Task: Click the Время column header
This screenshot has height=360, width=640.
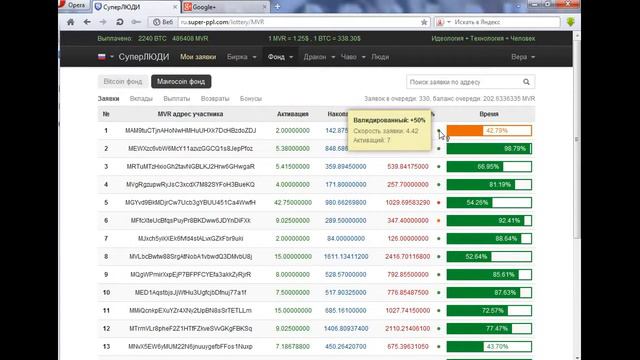Action: 489,114
